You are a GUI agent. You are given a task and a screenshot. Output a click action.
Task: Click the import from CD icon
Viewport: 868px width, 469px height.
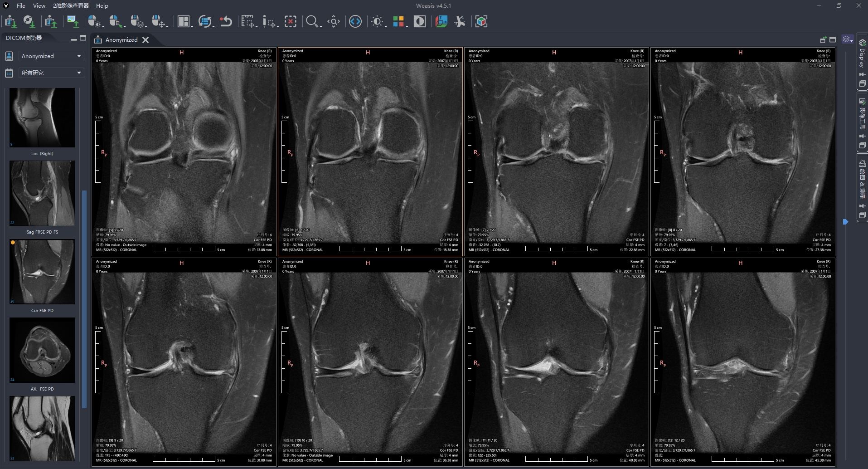tap(29, 21)
